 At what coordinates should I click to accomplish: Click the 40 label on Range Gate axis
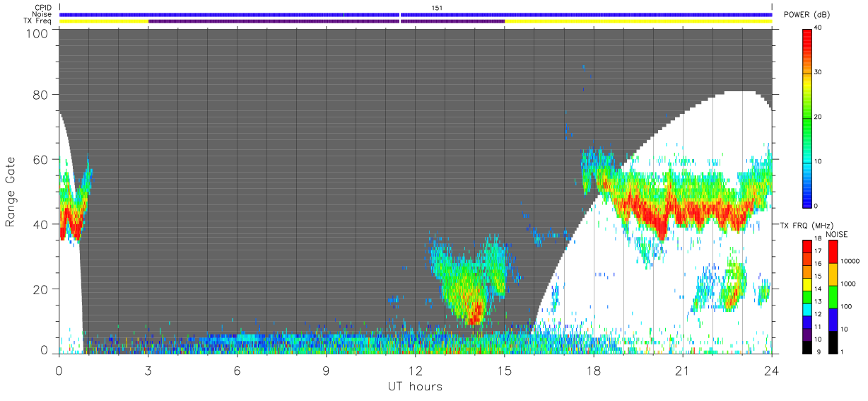pos(41,224)
